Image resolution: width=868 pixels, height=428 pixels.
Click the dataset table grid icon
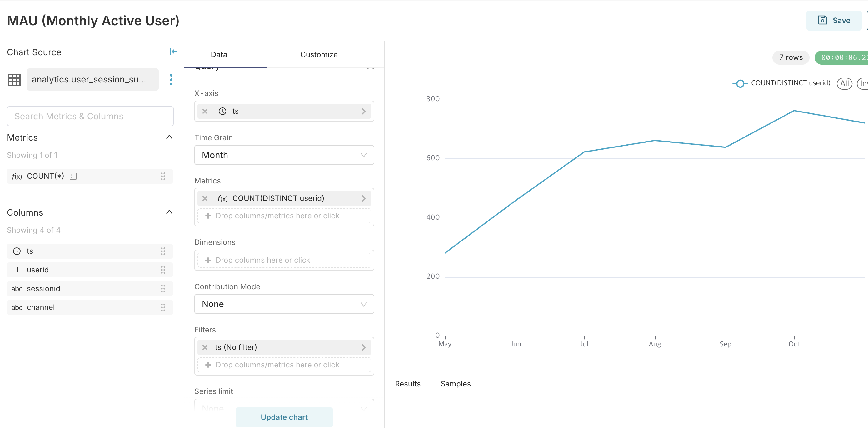tap(14, 80)
